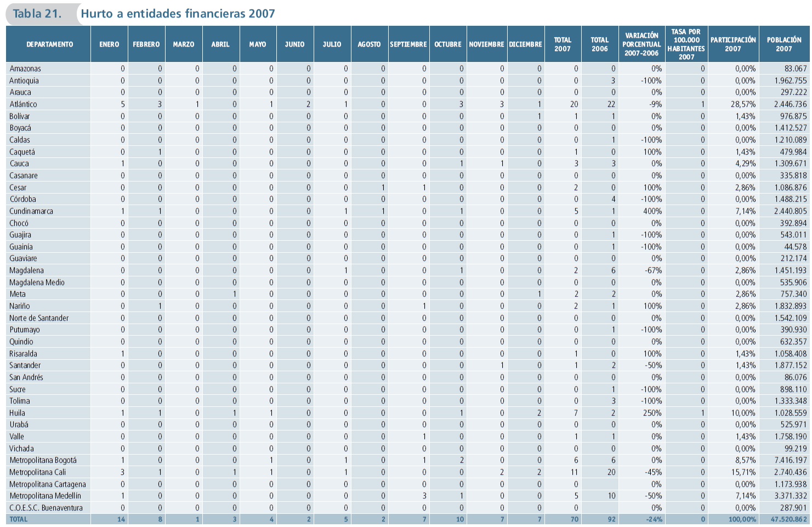Click the "Tabla 21." title label
812x527 pixels.
pos(37,14)
